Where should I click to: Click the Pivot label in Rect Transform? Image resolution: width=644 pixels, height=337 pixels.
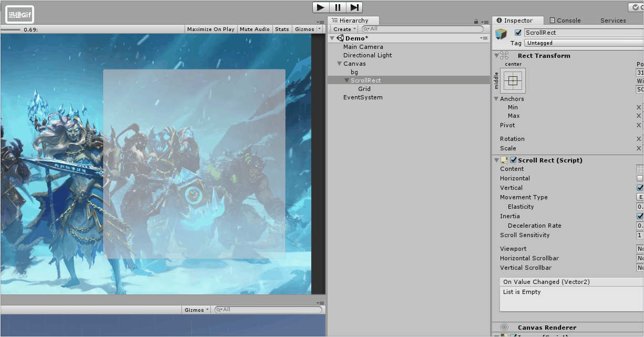pos(507,125)
